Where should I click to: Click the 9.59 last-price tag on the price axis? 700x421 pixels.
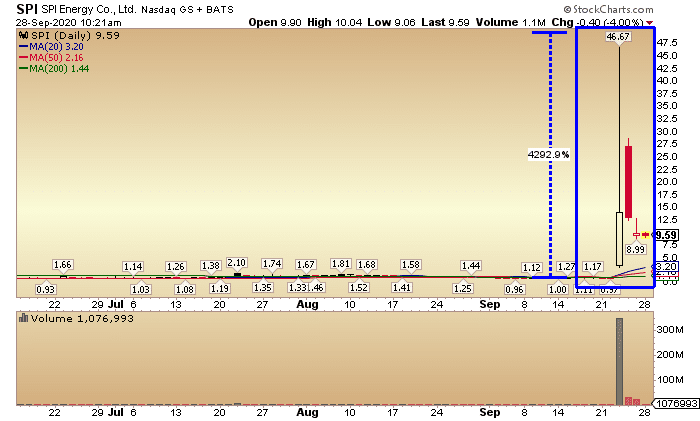667,235
